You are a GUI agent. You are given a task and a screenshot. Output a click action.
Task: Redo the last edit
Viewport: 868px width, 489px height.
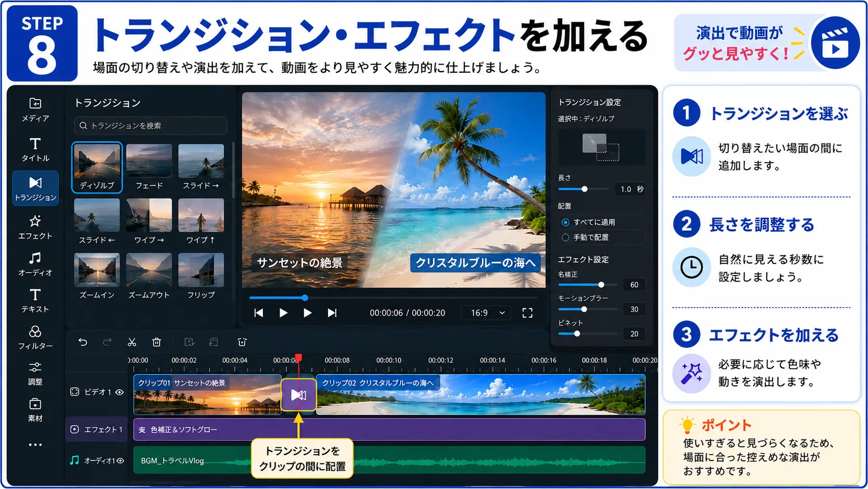tap(107, 342)
